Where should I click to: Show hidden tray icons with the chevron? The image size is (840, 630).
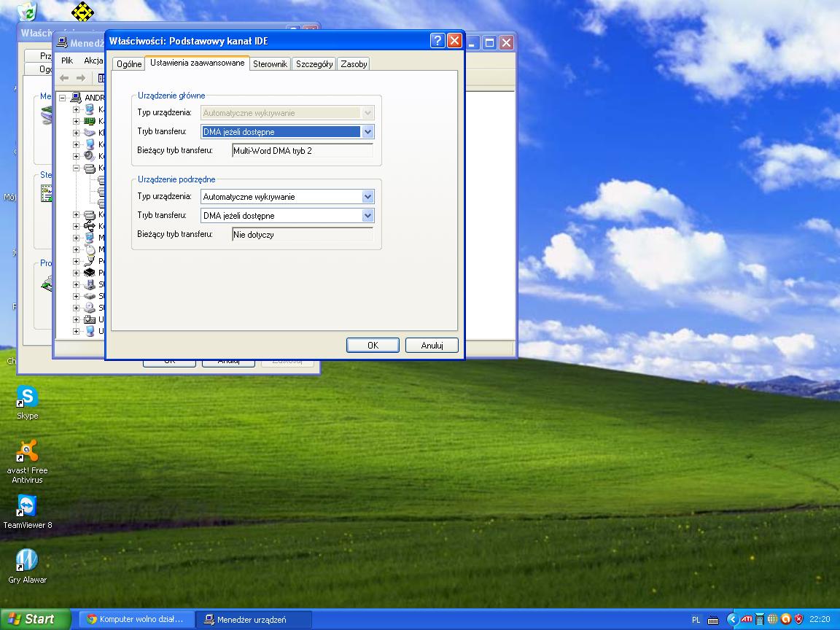732,619
